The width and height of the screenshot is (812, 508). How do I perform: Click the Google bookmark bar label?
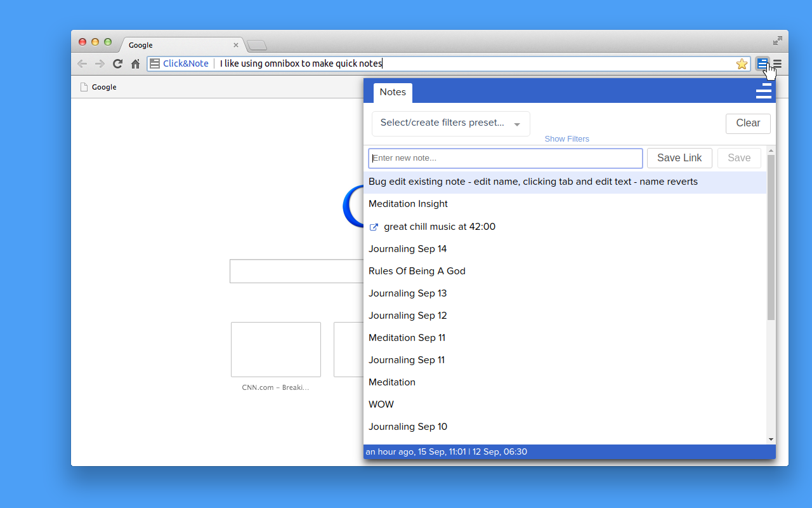(x=104, y=87)
